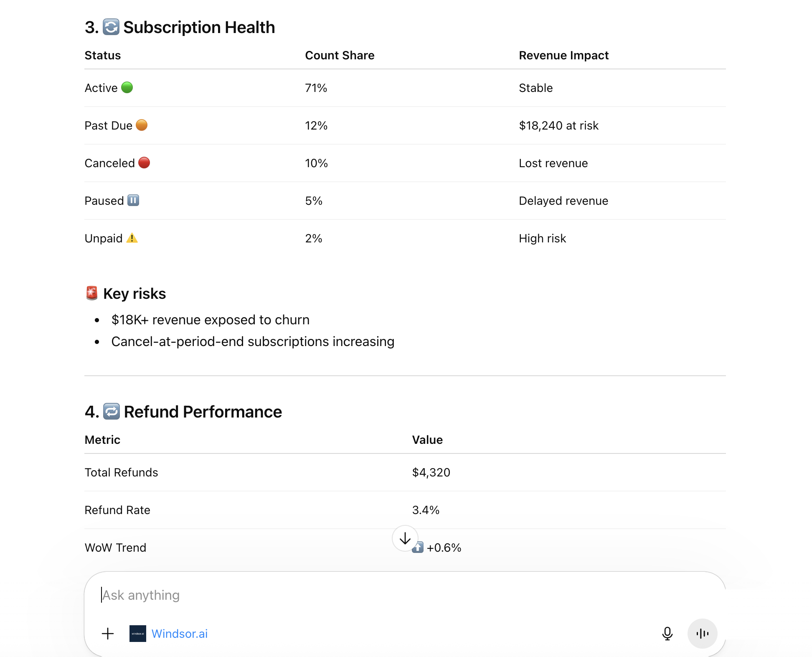Screen dimensions: 812x657
Task: Click the Windsor.ai logo icon
Action: pyautogui.click(x=137, y=634)
